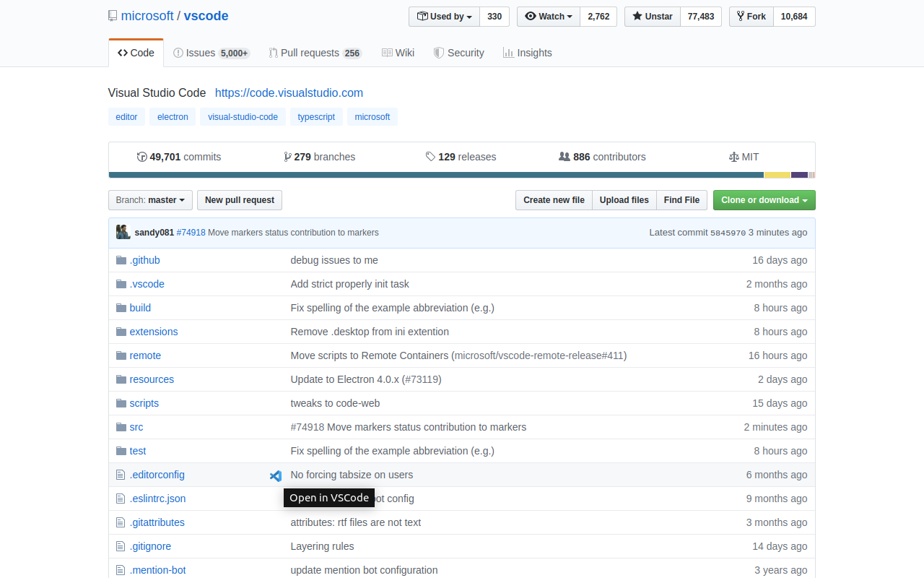Click the file icon next to .editorconfig
The width and height of the screenshot is (924, 578).
121,475
